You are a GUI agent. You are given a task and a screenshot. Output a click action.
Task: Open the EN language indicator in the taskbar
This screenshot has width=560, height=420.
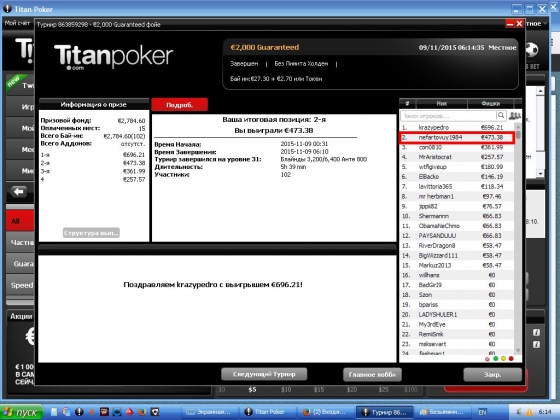pyautogui.click(x=482, y=412)
